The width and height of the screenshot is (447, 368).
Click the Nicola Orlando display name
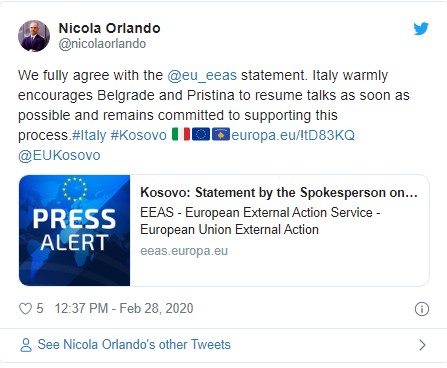pyautogui.click(x=109, y=28)
